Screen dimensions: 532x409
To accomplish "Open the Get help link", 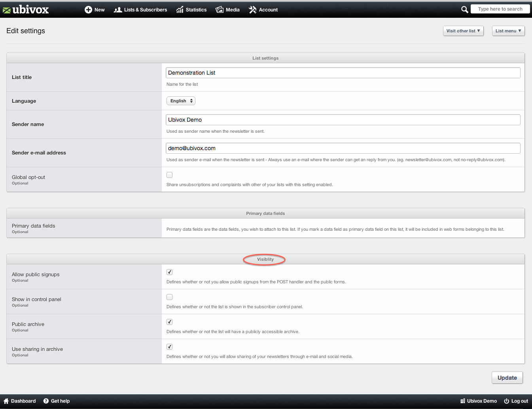I will [x=57, y=401].
